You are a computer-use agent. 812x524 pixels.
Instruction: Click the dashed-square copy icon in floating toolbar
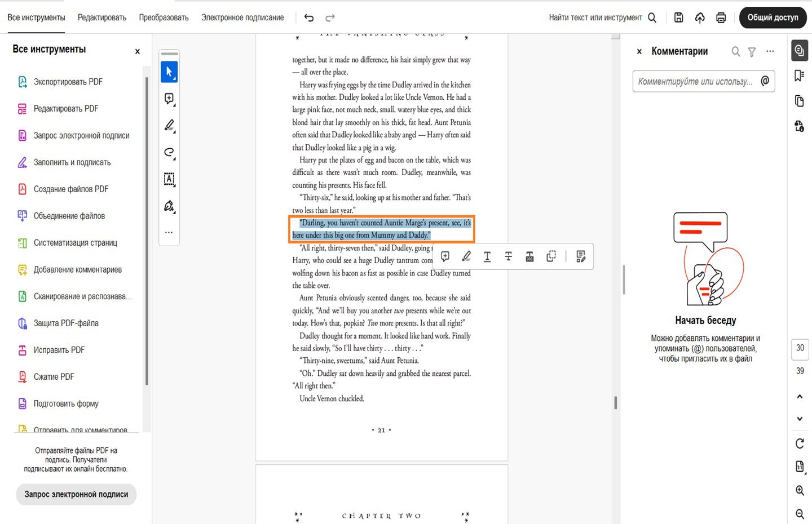coord(551,257)
